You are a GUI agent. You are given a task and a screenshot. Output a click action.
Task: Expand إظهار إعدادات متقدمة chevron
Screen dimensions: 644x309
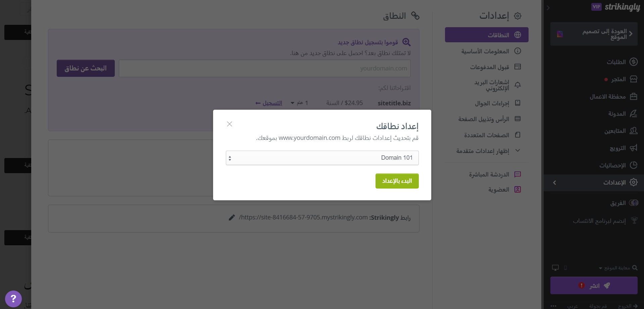[x=517, y=151]
